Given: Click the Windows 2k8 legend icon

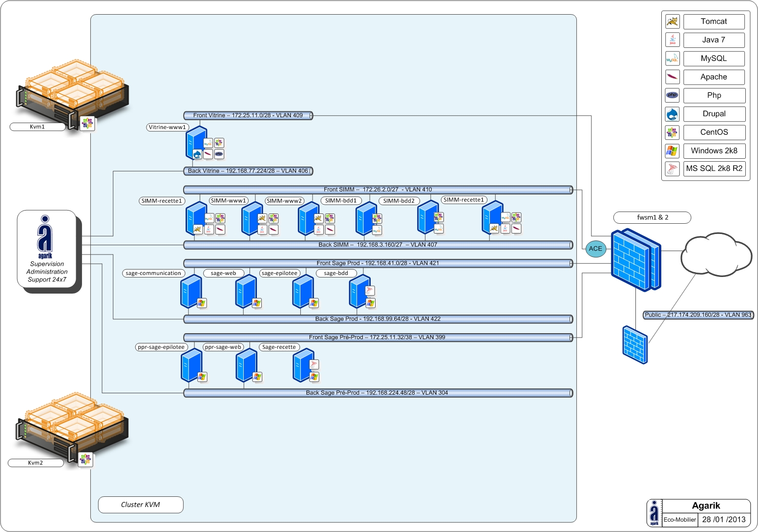Looking at the screenshot, I should pos(673,151).
